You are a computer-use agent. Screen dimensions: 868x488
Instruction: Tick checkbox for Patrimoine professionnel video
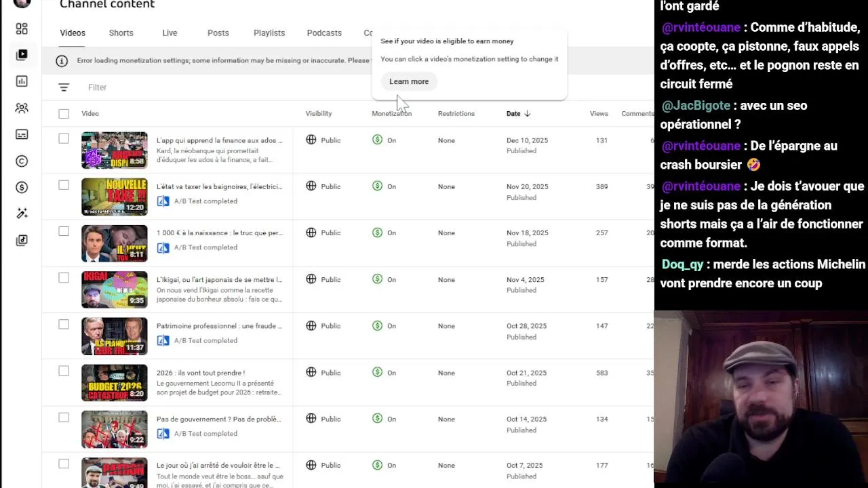64,325
